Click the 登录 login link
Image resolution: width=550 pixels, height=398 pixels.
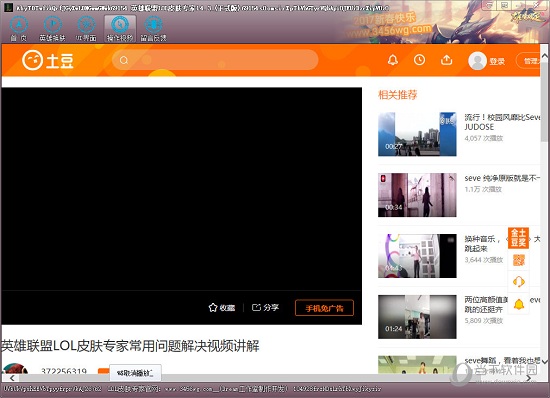(497, 61)
